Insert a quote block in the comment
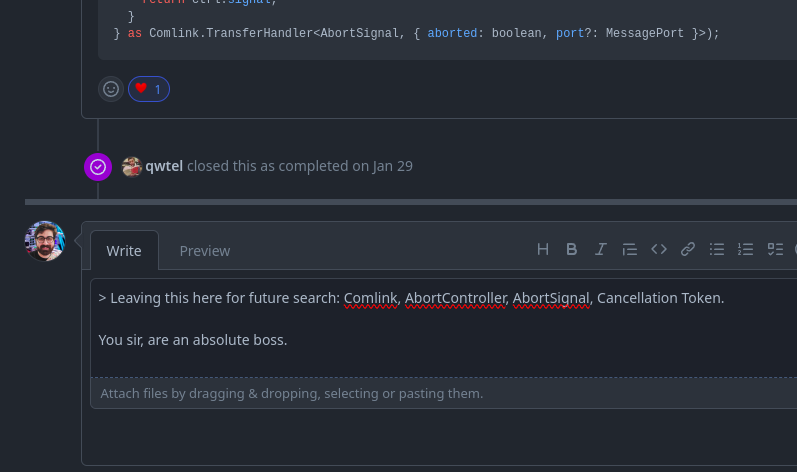The width and height of the screenshot is (797, 472). [630, 250]
